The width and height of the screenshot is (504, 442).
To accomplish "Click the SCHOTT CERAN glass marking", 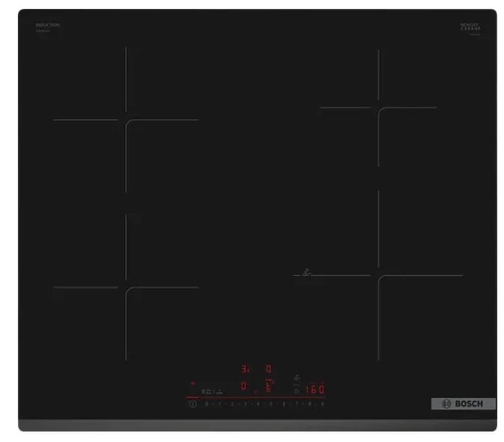I will (x=470, y=27).
